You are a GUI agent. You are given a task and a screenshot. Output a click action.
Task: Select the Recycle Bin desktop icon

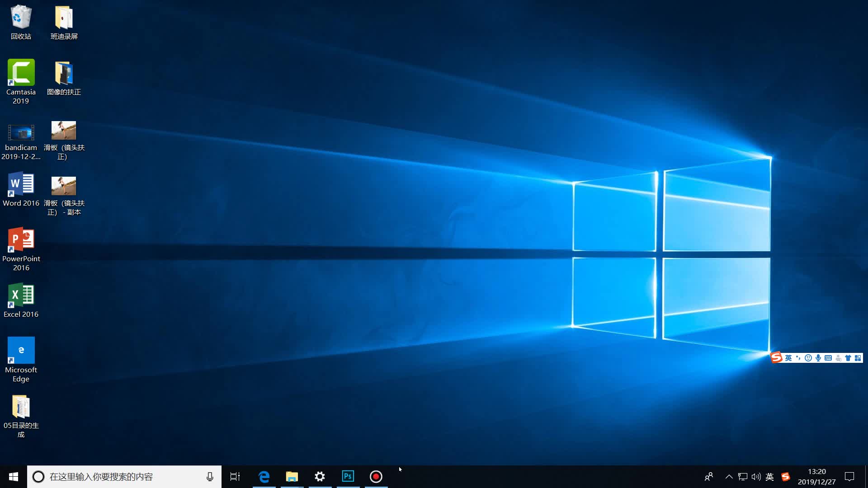point(21,23)
